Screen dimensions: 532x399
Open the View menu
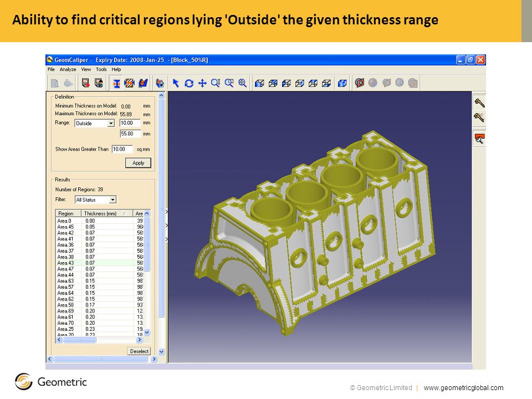tap(86, 69)
